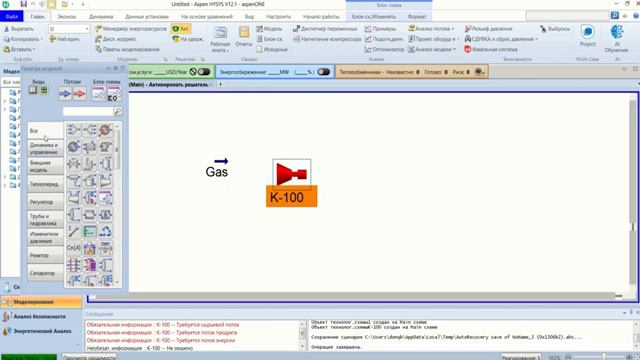
Task: Click the flowsheet horizontal scrollbar
Action: point(353,296)
